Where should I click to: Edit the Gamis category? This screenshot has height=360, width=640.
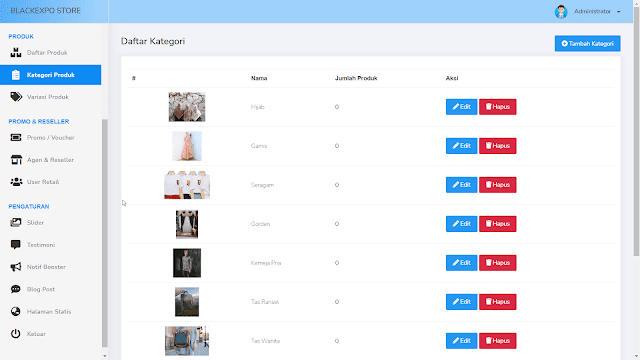tap(461, 146)
